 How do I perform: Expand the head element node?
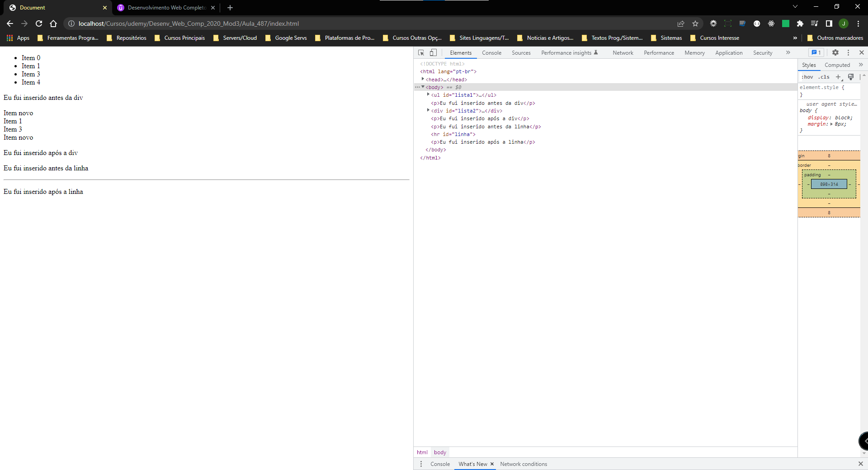point(423,79)
